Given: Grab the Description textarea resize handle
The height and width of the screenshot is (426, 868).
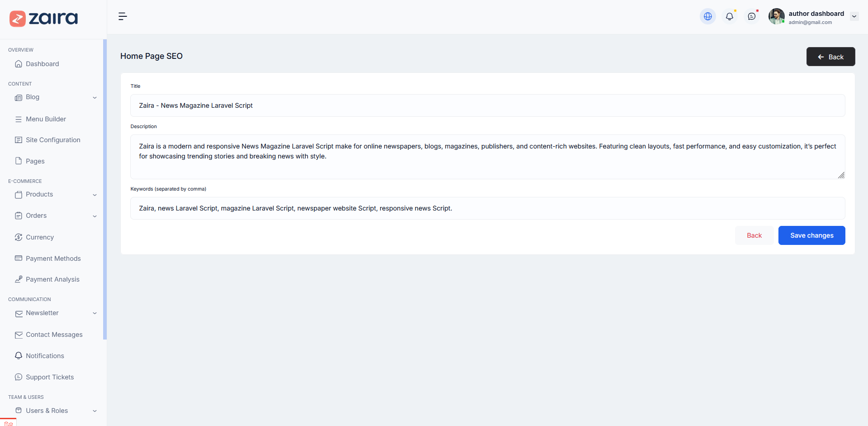Looking at the screenshot, I should coord(841,175).
